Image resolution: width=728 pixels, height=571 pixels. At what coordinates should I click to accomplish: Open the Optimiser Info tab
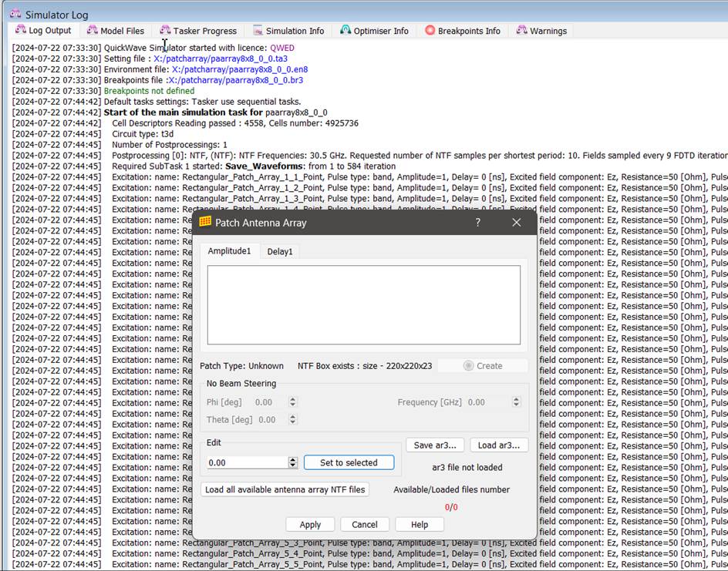coord(374,31)
